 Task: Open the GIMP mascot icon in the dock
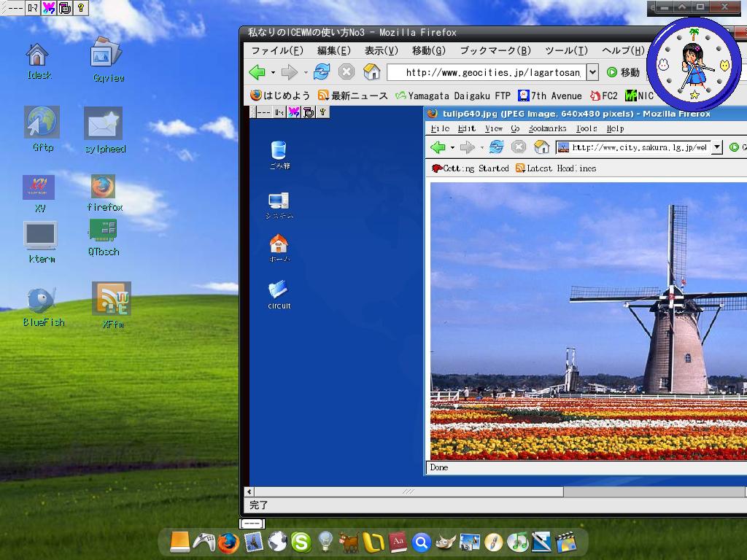pos(445,542)
